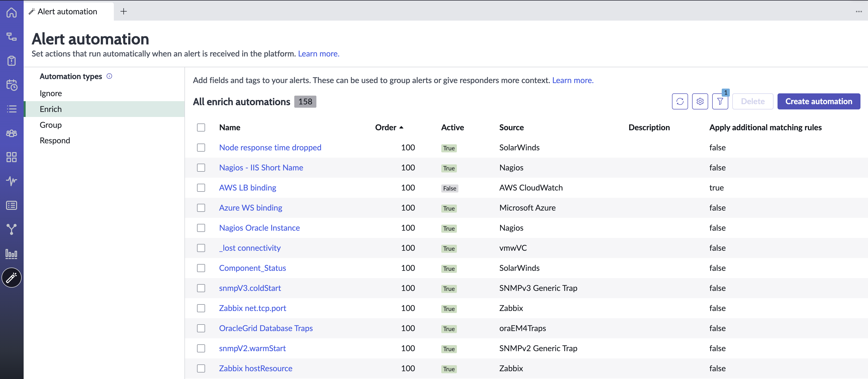Viewport: 868px width, 379px height.
Task: Open the calendar schedule sidebar icon
Action: [12, 85]
